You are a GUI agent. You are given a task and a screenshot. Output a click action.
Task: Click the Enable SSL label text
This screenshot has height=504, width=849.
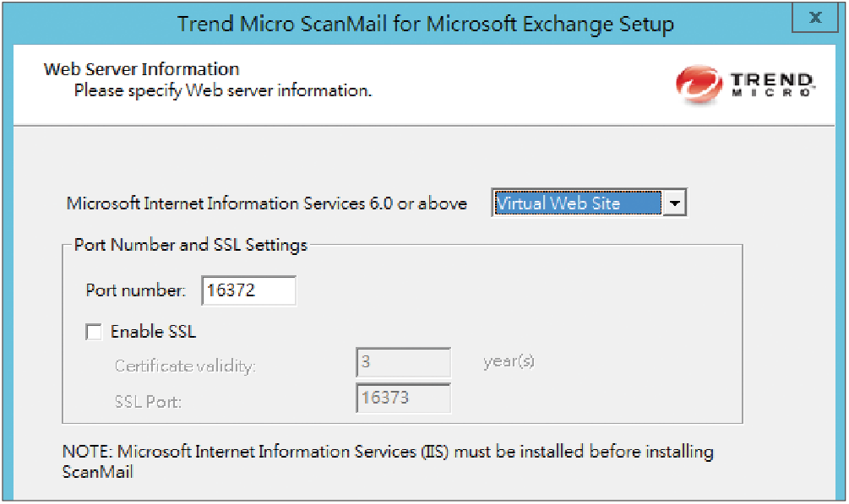coord(153,331)
